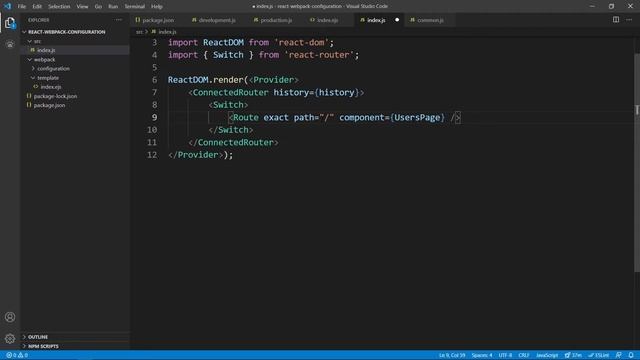Change encoding via UTF-8
Screen dimensions: 640x360
(x=505, y=355)
